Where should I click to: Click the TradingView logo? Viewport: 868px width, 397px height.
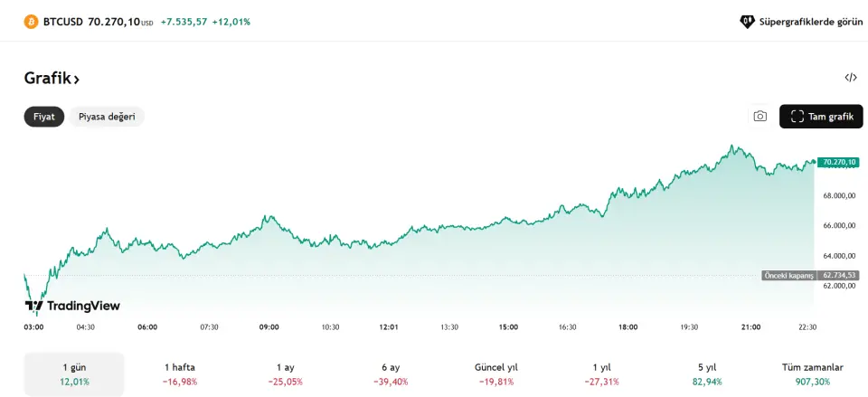click(x=72, y=306)
